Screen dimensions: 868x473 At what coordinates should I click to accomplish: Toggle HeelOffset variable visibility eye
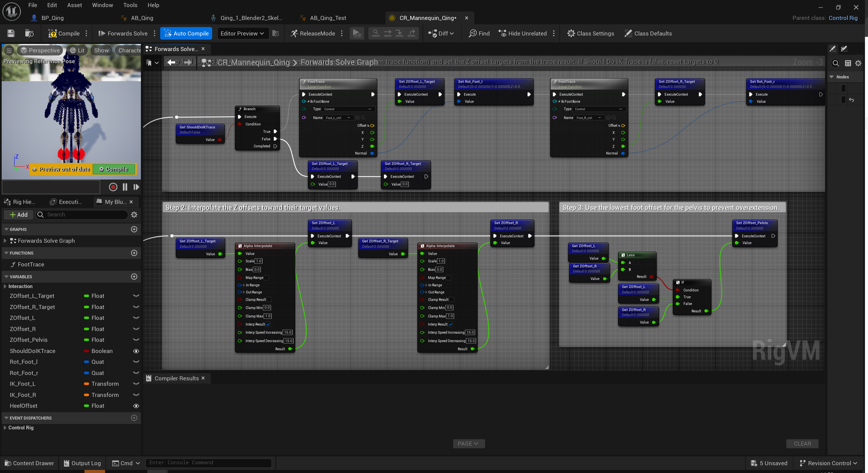click(136, 406)
